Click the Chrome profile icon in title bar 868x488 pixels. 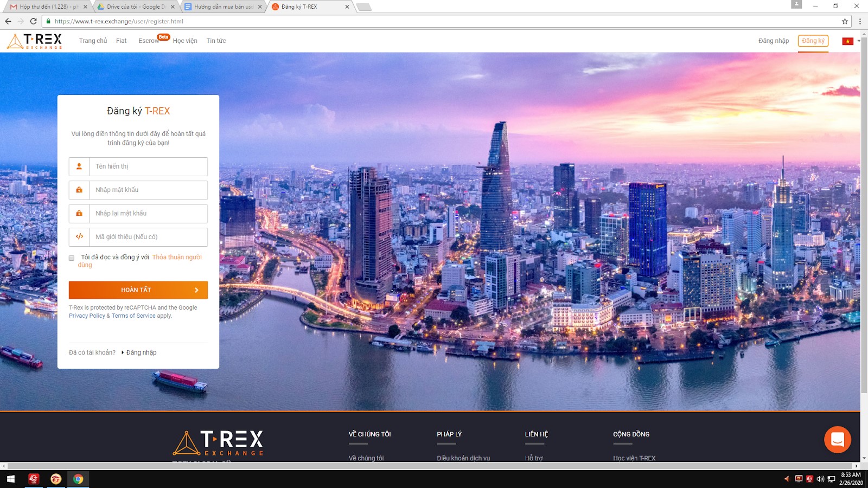(796, 4)
